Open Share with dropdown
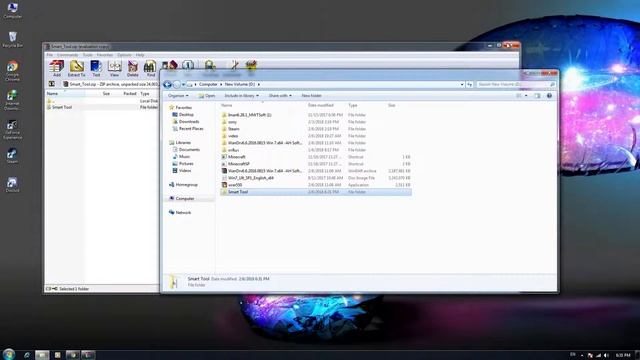This screenshot has height=360, width=640. point(280,96)
